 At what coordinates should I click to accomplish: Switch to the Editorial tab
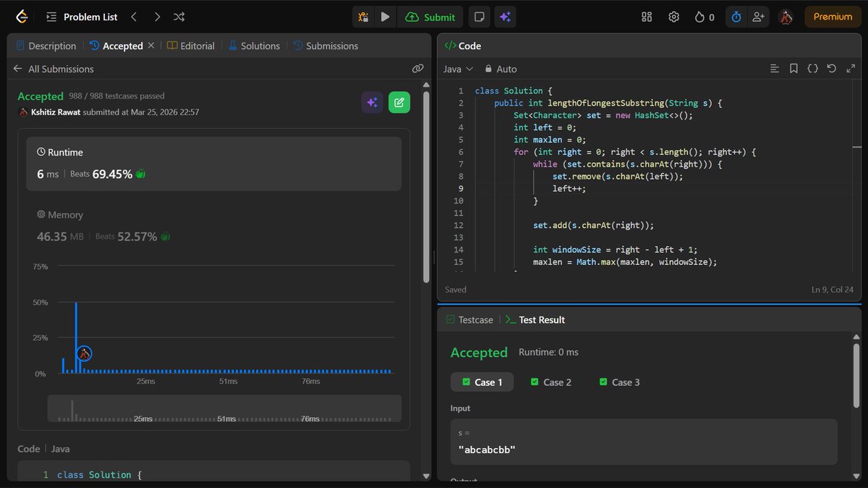pos(191,46)
